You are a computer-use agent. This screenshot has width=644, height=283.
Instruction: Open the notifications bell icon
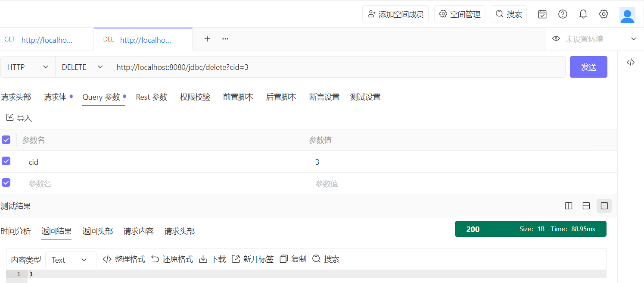click(583, 14)
